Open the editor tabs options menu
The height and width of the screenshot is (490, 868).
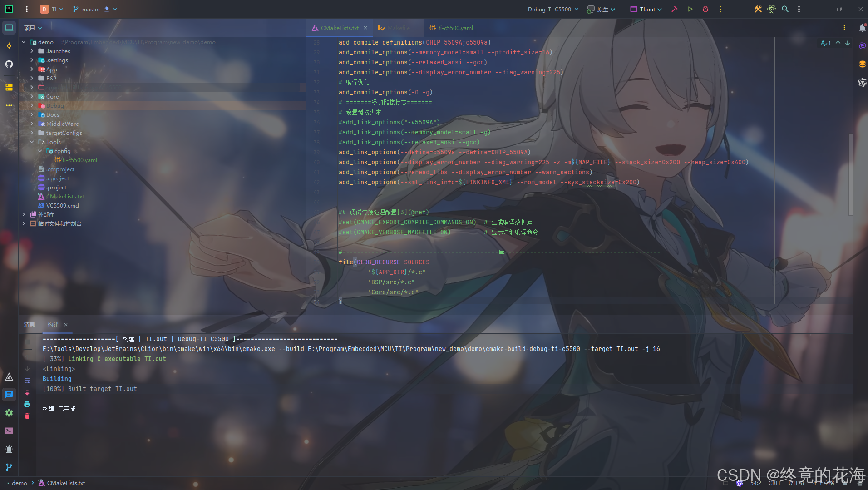[844, 28]
